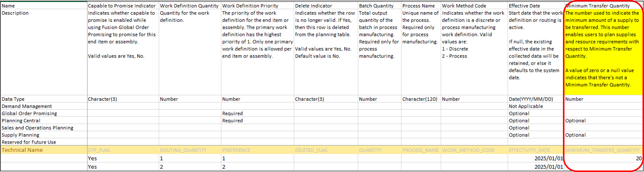
Task: Select the Capable to Promise Indicator header cell
Action: click(x=122, y=6)
